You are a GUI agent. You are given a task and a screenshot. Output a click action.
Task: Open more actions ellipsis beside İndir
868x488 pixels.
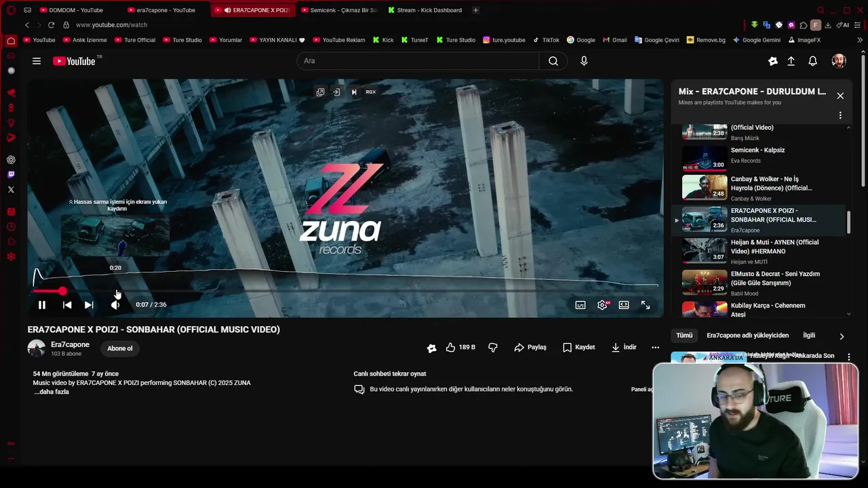tap(655, 348)
